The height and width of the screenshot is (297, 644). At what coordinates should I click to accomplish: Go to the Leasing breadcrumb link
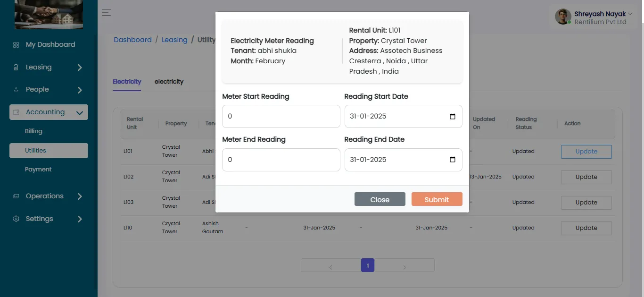tap(174, 40)
